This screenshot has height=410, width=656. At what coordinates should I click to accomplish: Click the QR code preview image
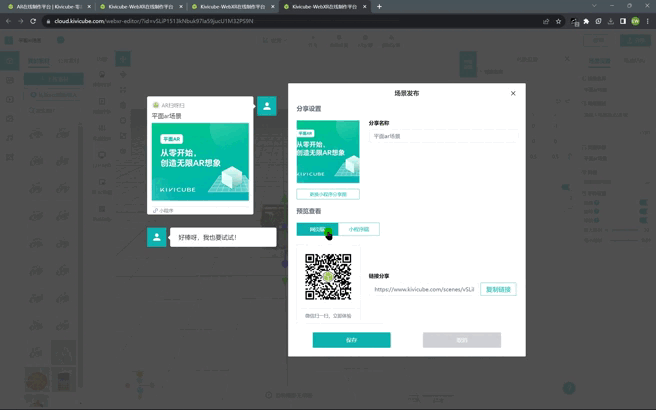click(x=328, y=277)
